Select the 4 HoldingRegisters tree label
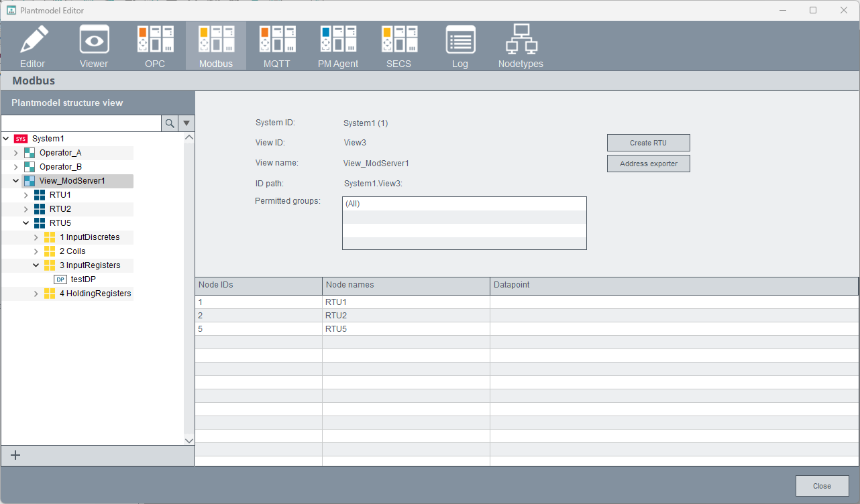The width and height of the screenshot is (860, 504). click(95, 294)
